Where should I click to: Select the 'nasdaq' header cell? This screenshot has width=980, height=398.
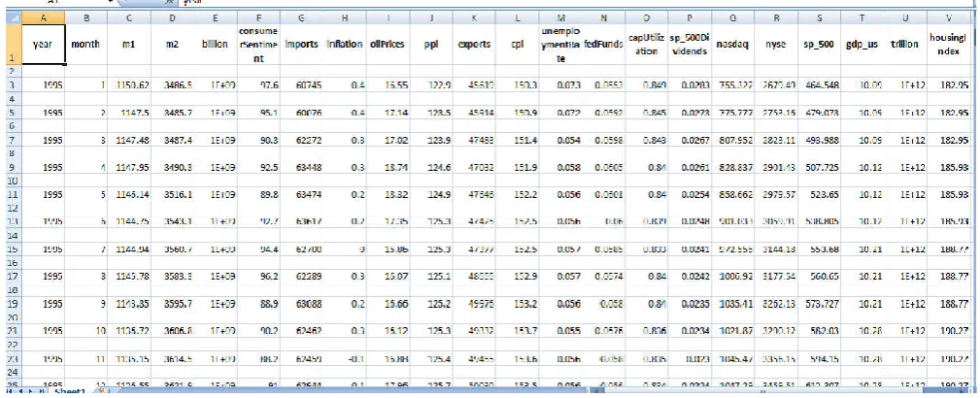pos(733,45)
